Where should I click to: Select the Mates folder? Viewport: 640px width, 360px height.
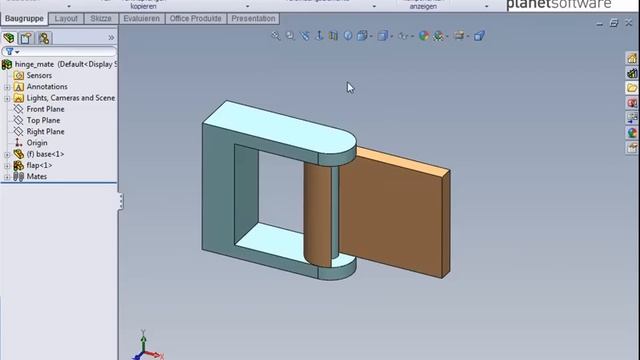(x=36, y=176)
